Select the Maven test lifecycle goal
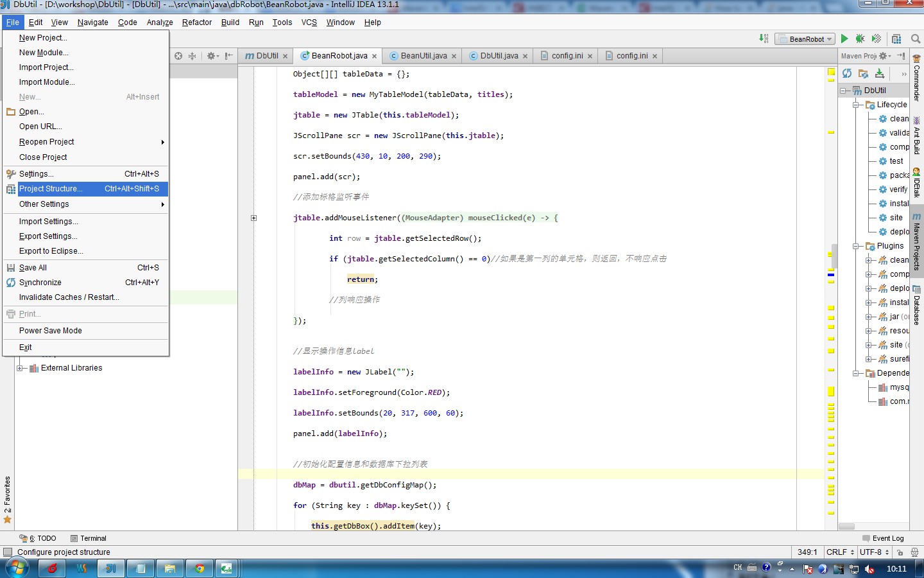 pyautogui.click(x=891, y=161)
